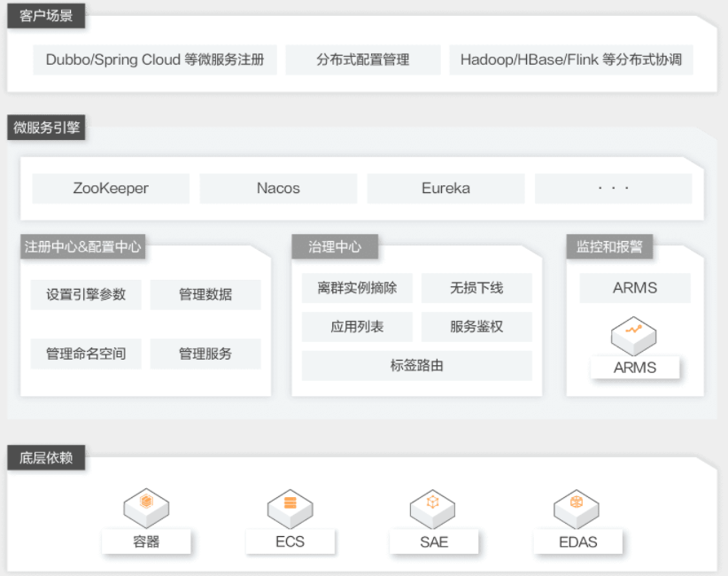This screenshot has width=728, height=576.
Task: Open the SAE cube icon
Action: pos(433,509)
